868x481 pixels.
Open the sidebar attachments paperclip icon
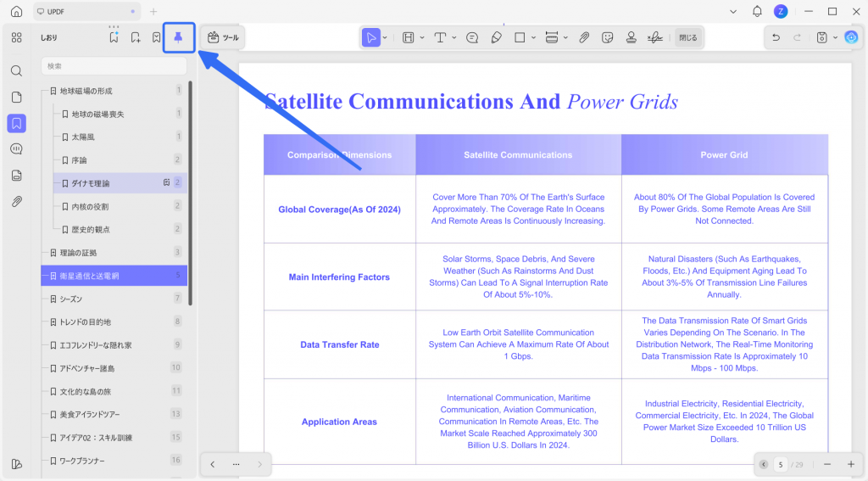17,201
